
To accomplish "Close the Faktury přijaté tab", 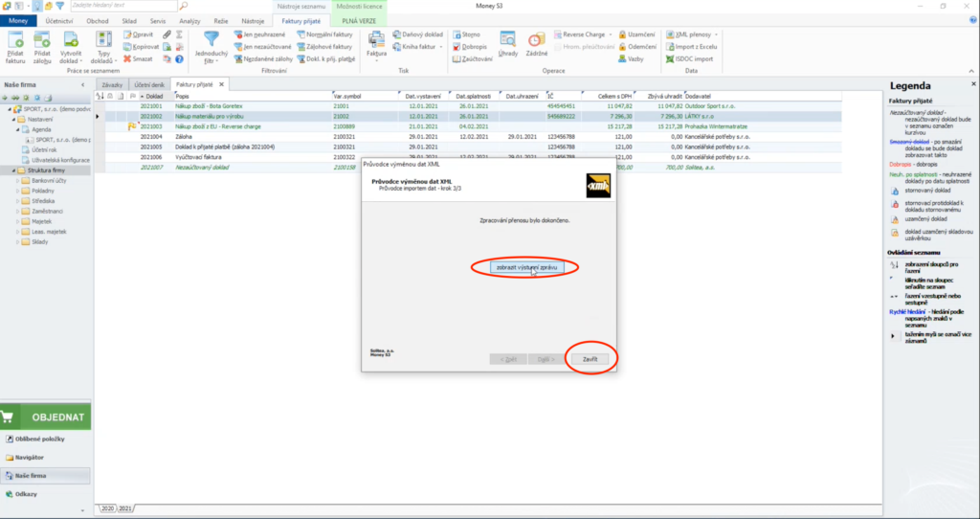I will tap(221, 84).
